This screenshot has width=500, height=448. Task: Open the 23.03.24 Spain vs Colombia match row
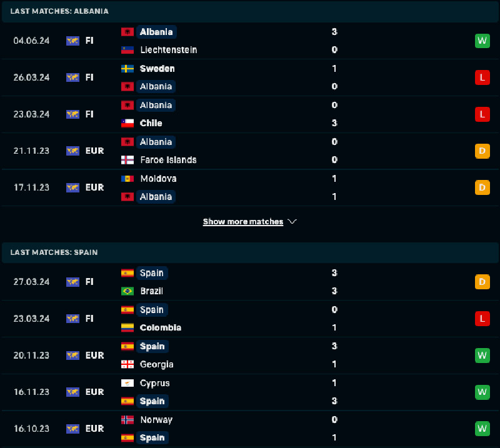tap(250, 319)
